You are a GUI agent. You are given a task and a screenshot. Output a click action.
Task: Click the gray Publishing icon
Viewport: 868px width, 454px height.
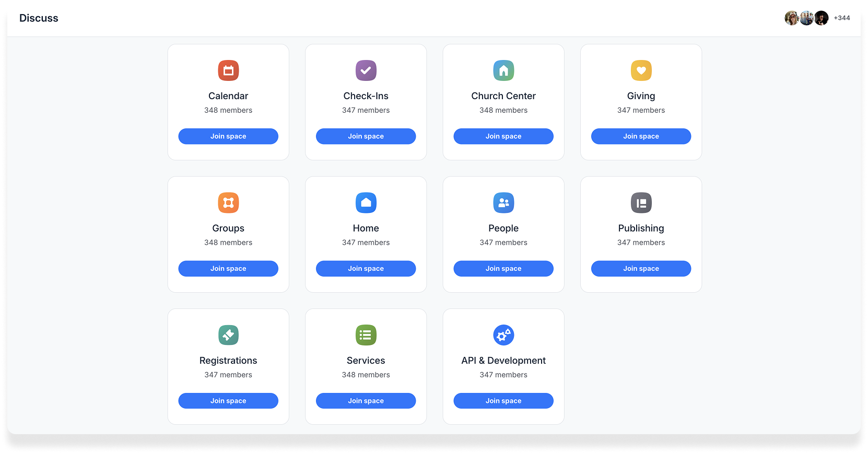click(641, 203)
